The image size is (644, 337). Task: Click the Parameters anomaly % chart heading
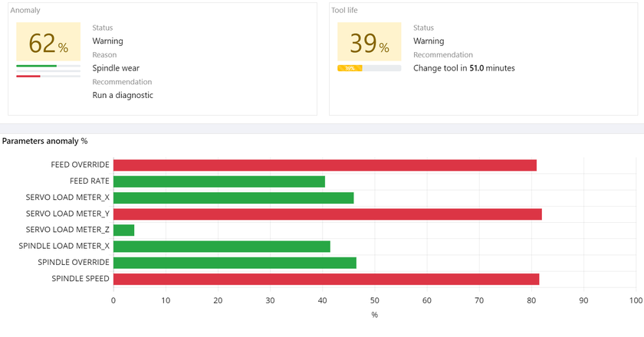(45, 141)
